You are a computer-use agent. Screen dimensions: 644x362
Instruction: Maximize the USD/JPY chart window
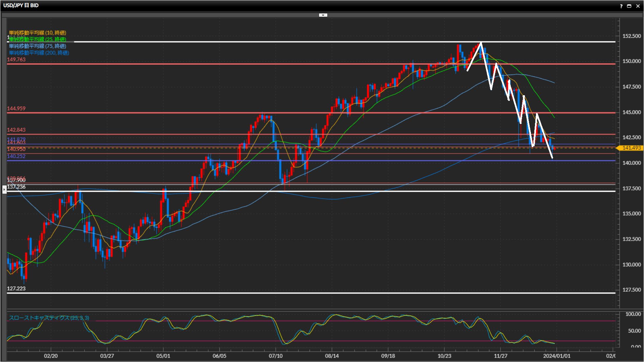tap(629, 6)
